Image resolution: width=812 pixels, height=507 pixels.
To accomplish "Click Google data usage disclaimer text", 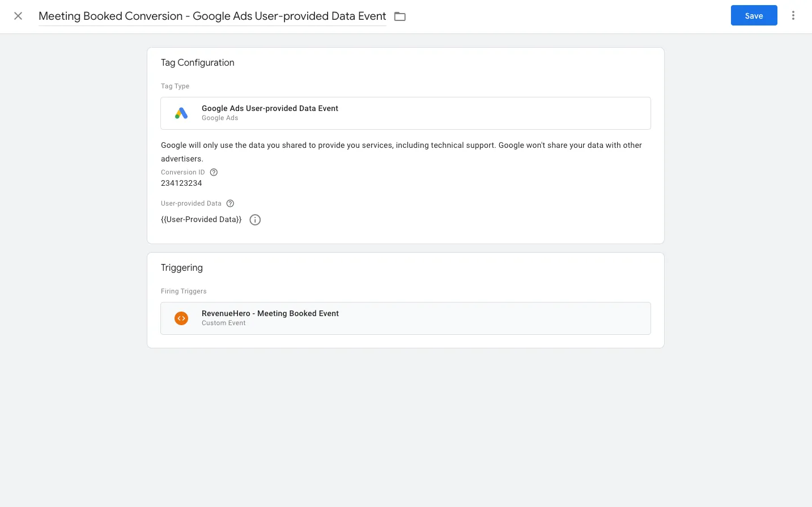I will [x=401, y=152].
